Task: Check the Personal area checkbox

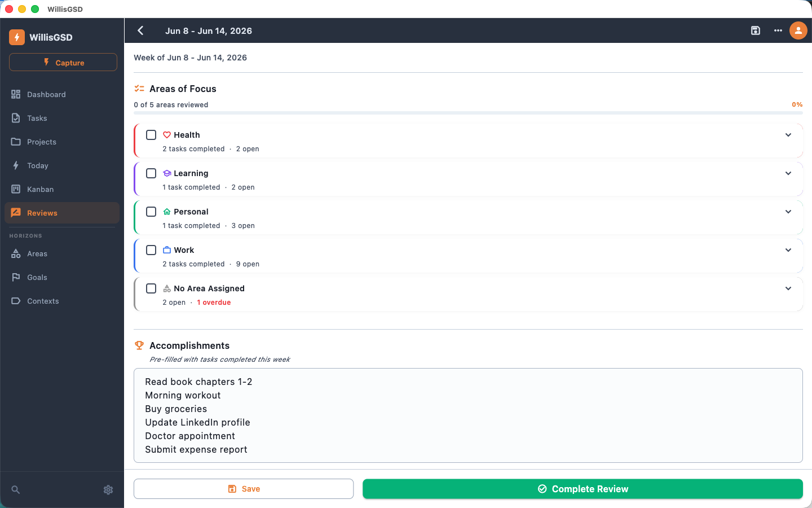Action: click(x=151, y=212)
